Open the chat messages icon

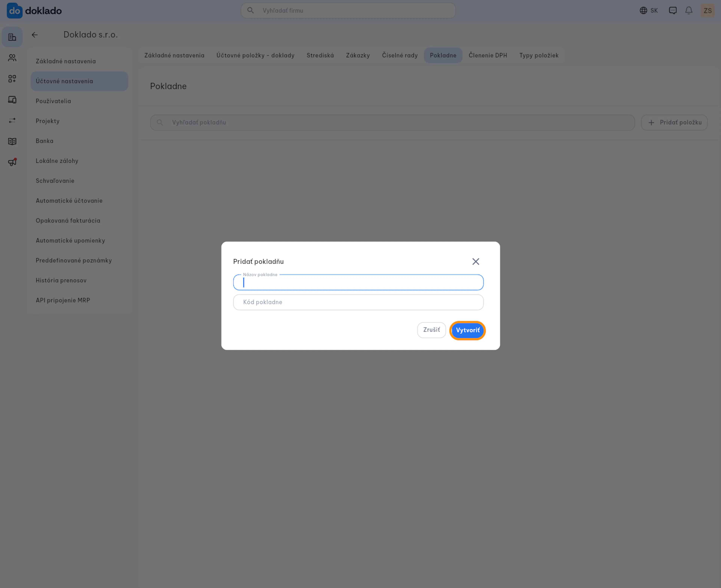tap(673, 11)
